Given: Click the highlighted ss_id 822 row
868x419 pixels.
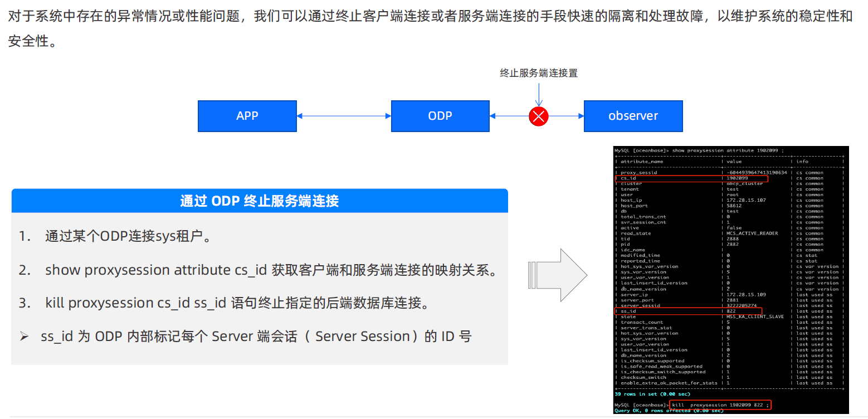Looking at the screenshot, I should pyautogui.click(x=688, y=311).
